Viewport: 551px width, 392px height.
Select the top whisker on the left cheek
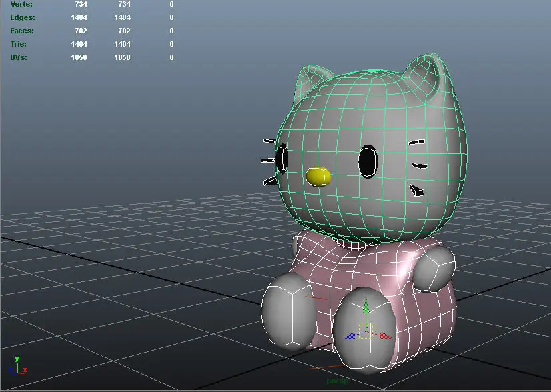click(270, 141)
